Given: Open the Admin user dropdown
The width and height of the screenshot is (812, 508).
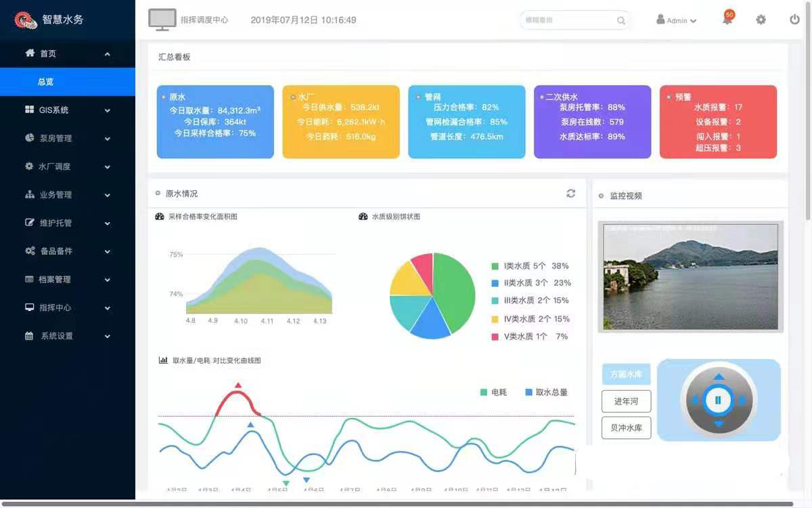Looking at the screenshot, I should (x=676, y=20).
